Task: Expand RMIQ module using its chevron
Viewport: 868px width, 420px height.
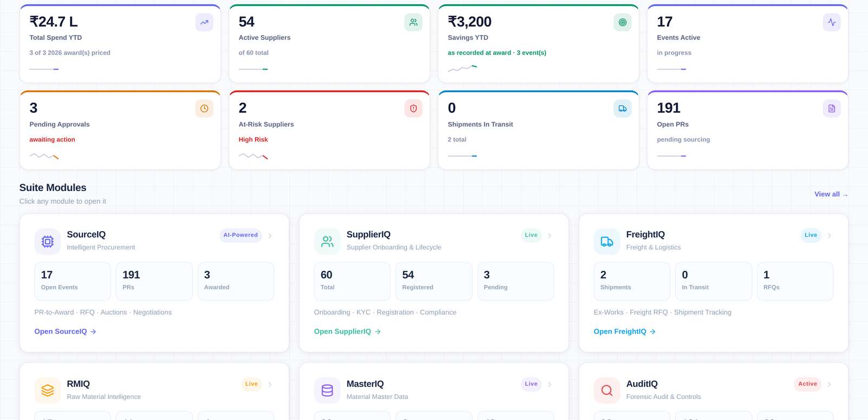Action: pyautogui.click(x=270, y=384)
